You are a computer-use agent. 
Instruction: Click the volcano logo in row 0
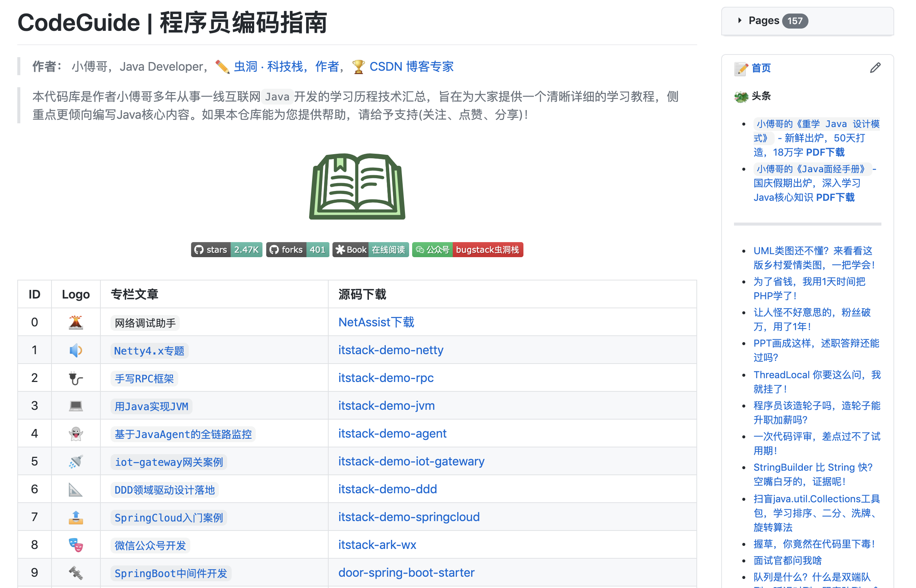pyautogui.click(x=76, y=322)
